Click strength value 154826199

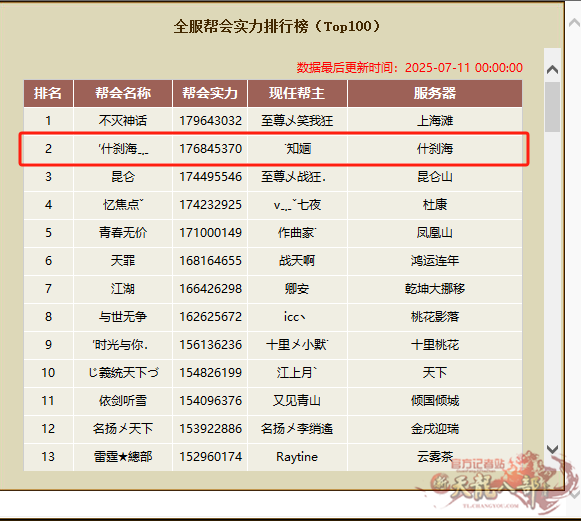(210, 372)
